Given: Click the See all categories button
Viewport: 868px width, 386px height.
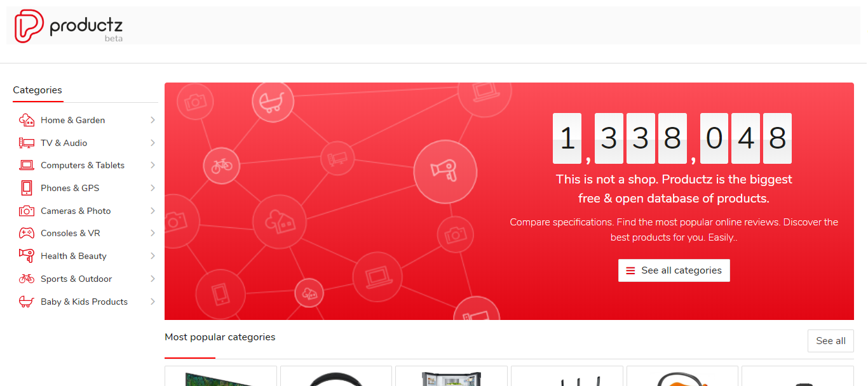Looking at the screenshot, I should [674, 270].
